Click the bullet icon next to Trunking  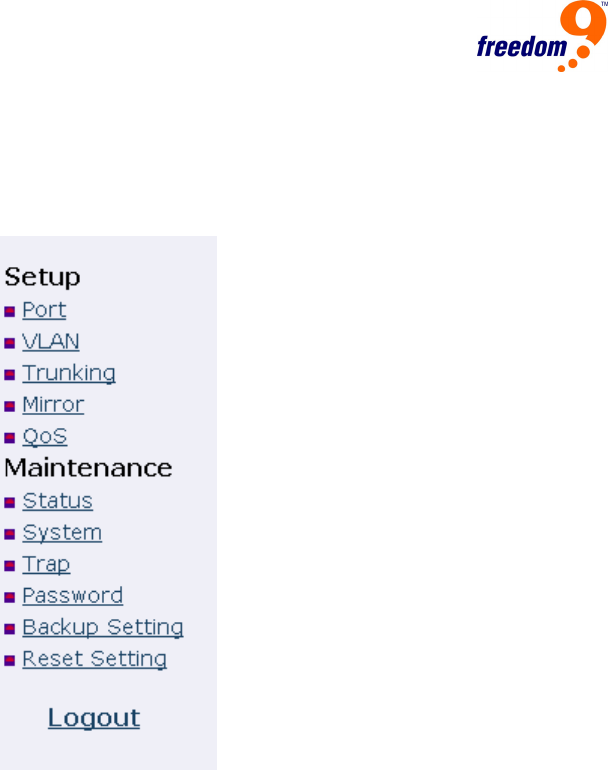[x=10, y=374]
